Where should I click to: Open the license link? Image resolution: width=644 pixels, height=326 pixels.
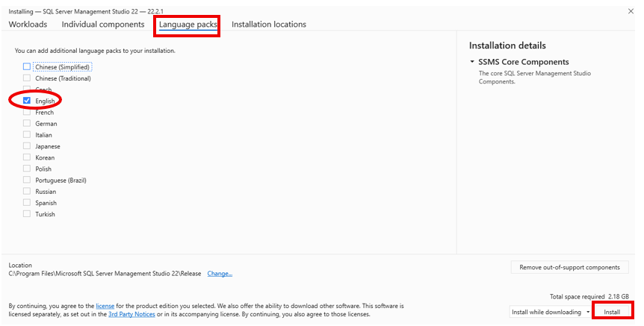point(105,306)
